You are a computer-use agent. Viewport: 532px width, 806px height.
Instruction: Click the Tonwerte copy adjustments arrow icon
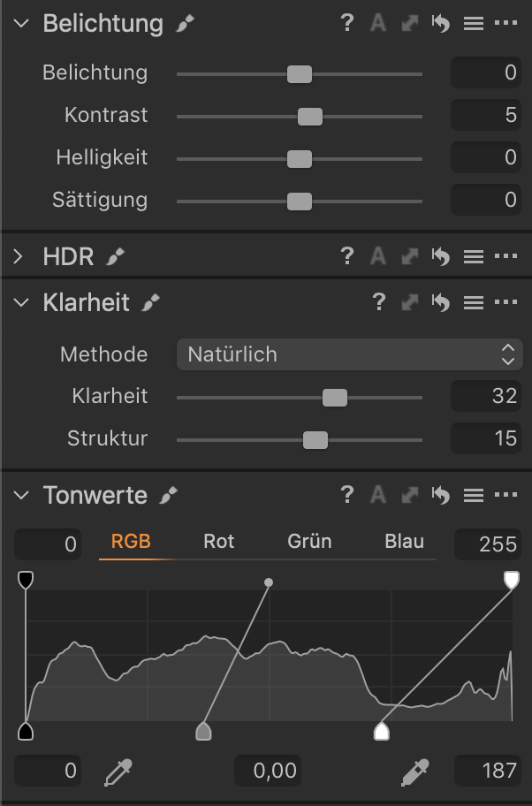point(410,495)
